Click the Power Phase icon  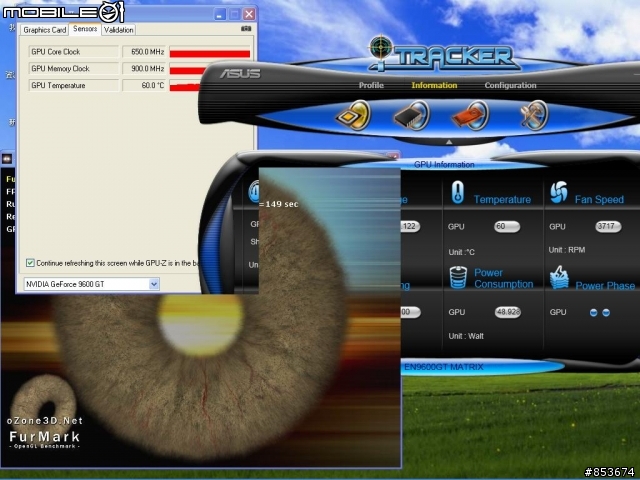(559, 278)
